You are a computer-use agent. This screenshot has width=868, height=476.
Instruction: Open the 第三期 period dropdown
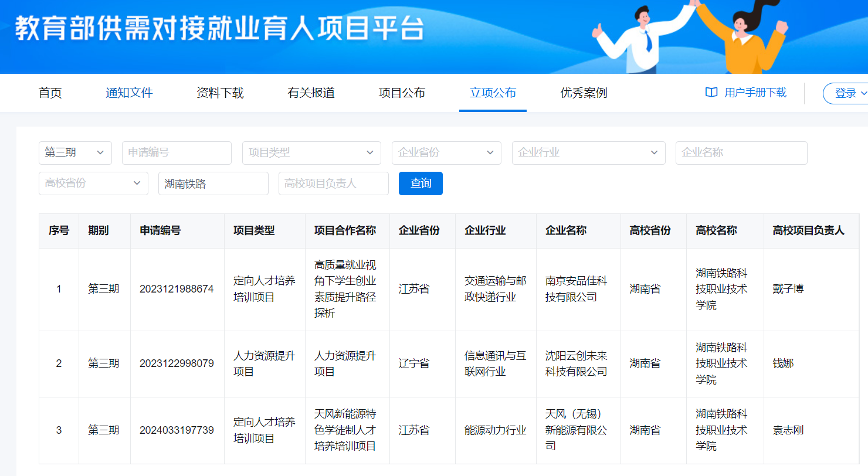point(75,152)
